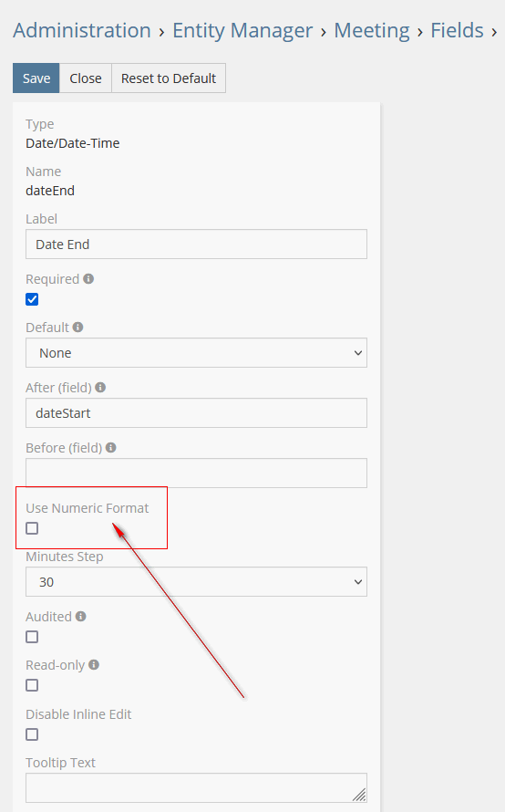Click the Default info icon
505x812 pixels.
(x=77, y=328)
